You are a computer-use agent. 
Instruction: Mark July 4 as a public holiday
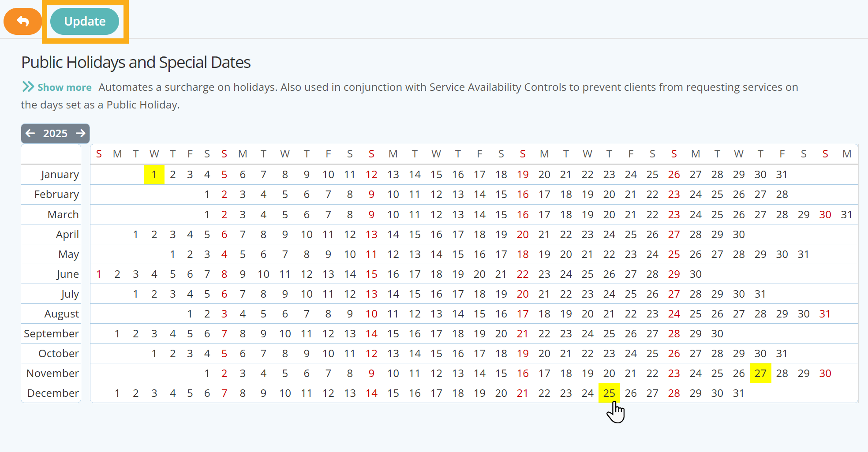click(190, 294)
